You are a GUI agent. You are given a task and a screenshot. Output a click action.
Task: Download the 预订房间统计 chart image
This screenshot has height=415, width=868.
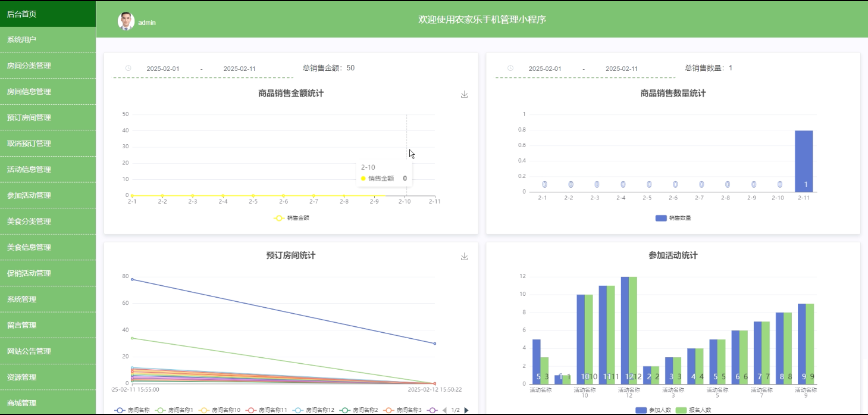pyautogui.click(x=465, y=256)
